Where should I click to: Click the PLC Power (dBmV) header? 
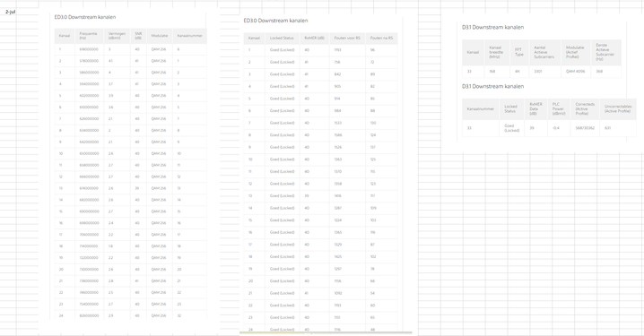pos(558,108)
